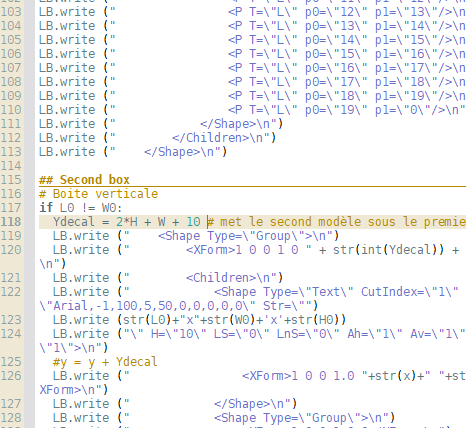Click line number 110 in the gutter

click(x=11, y=110)
